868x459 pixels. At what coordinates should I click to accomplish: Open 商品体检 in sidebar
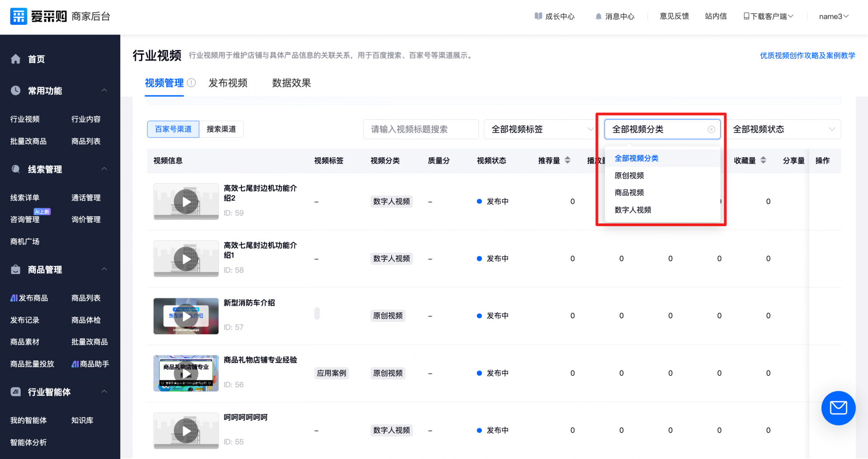tap(86, 320)
